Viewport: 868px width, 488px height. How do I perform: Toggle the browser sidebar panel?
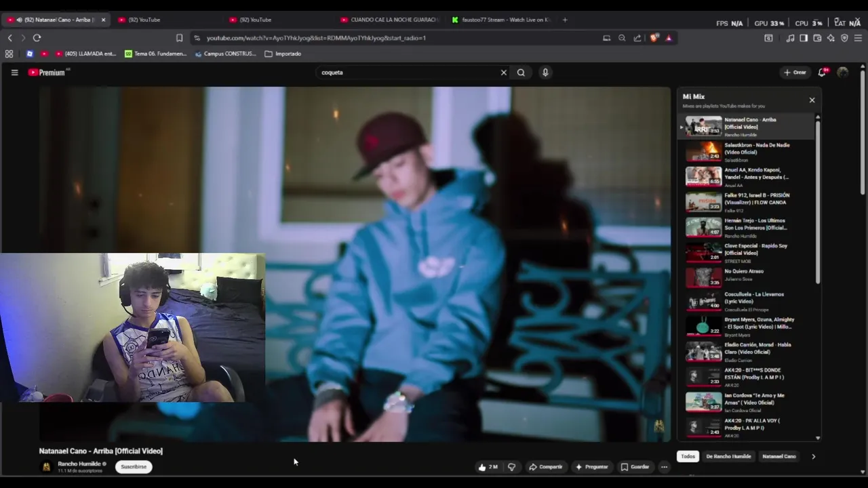tap(804, 38)
